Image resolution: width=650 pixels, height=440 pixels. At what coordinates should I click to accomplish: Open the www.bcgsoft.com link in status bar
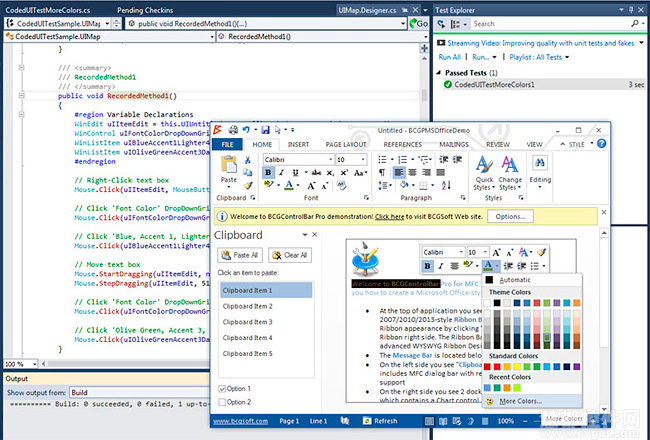(240, 421)
